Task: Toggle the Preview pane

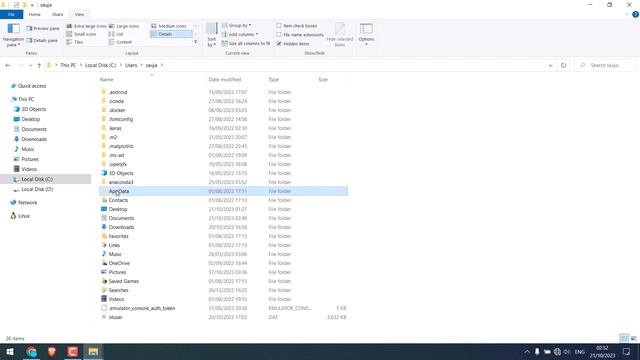Action: [x=43, y=29]
